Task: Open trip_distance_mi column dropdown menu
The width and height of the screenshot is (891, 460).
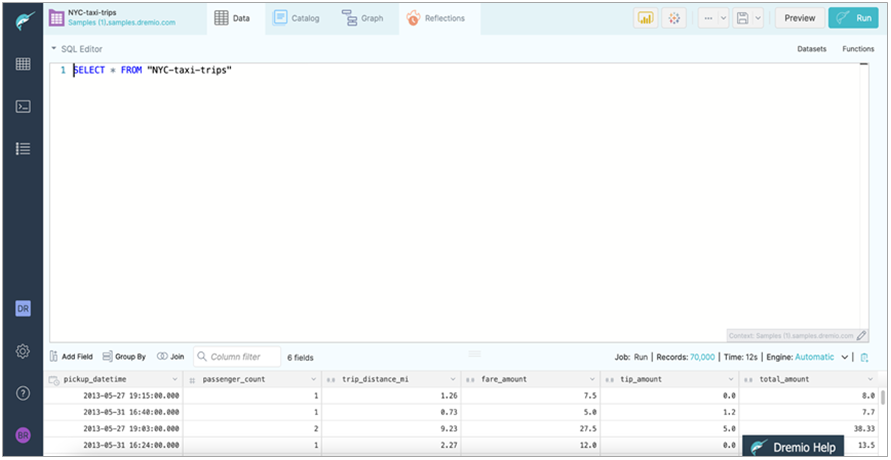Action: tap(453, 379)
